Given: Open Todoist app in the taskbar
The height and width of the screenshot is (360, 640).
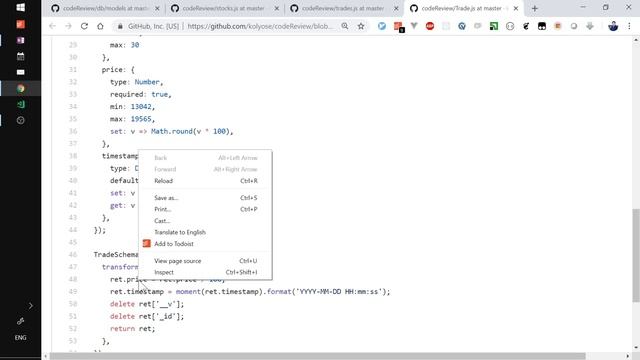Looking at the screenshot, I should pyautogui.click(x=20, y=24).
